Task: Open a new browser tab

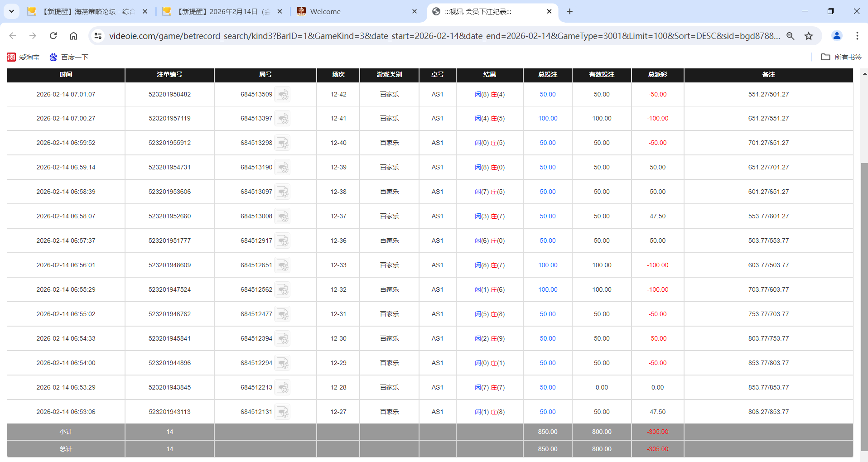Action: click(570, 11)
